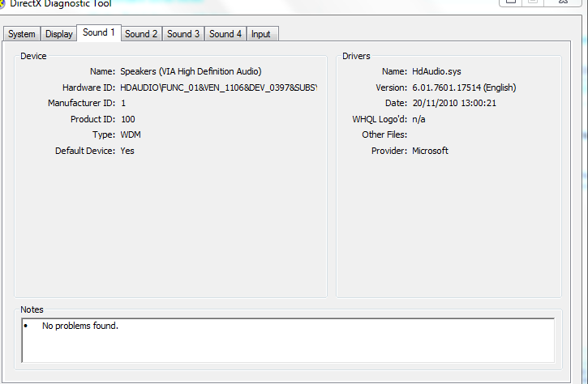View the Sound 4 tab
This screenshot has width=588, height=384.
(x=225, y=34)
